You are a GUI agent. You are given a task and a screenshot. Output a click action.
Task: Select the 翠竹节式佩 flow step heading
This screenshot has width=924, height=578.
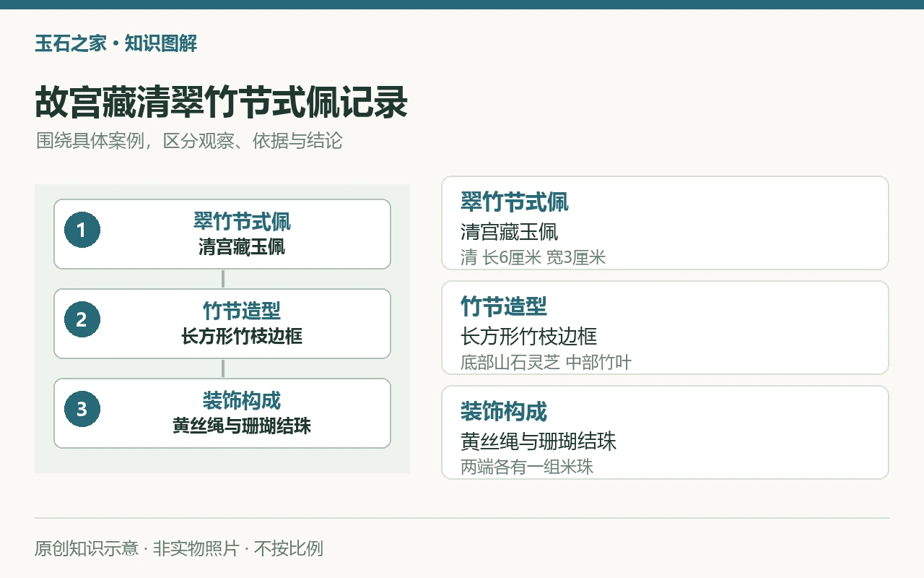tap(242, 221)
